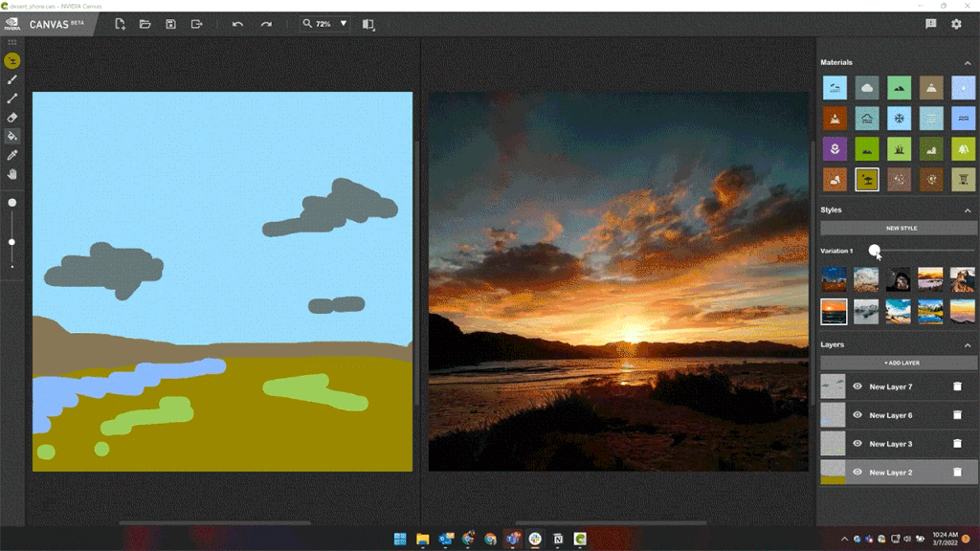Select the Brush tool in the left toolbar
This screenshot has width=980, height=551.
[12, 80]
